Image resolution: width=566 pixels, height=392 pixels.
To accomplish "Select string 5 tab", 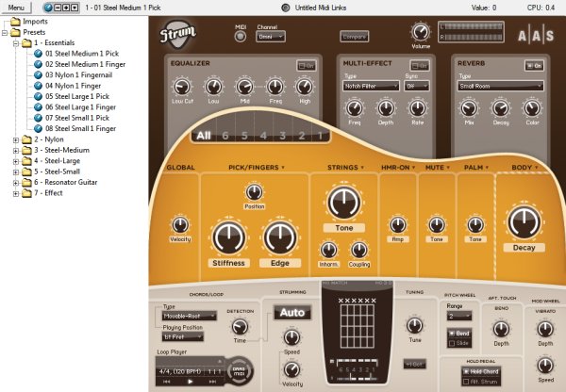I will (244, 136).
